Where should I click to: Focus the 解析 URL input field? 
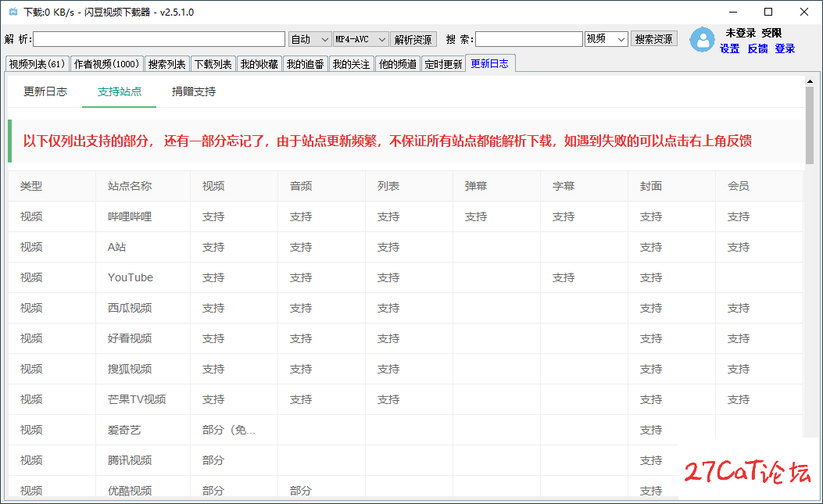point(159,39)
